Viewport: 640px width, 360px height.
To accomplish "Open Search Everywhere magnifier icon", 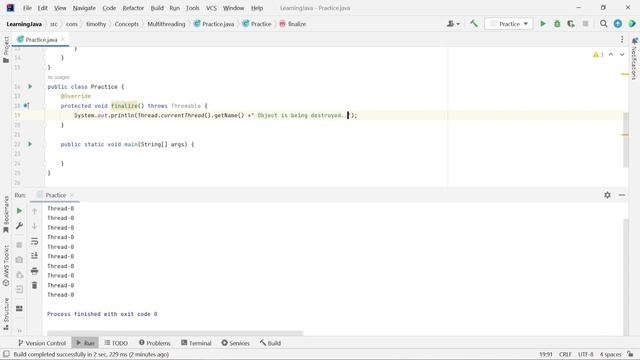I will (x=603, y=24).
